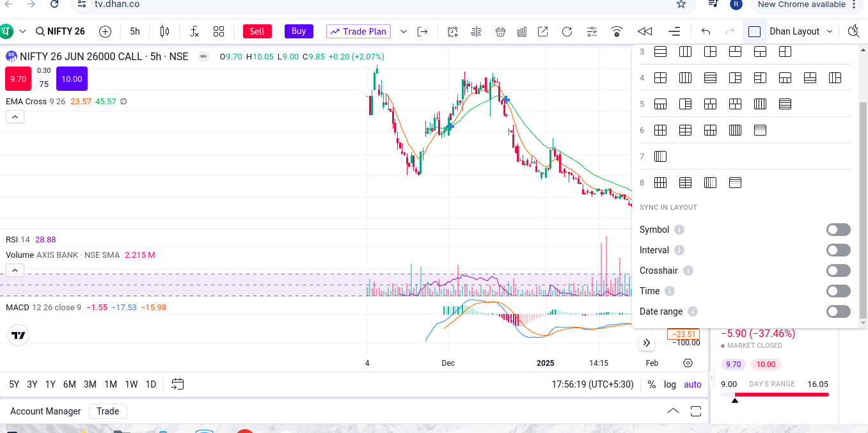The image size is (868, 433).
Task: Open the dropdown arrow beside the Dhan logo
Action: [x=22, y=31]
